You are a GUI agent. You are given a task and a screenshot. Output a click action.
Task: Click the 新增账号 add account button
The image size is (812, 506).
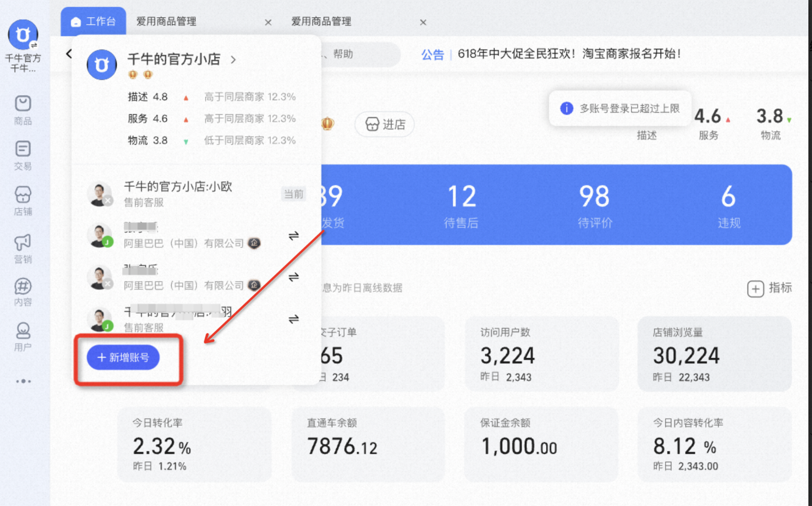point(123,358)
